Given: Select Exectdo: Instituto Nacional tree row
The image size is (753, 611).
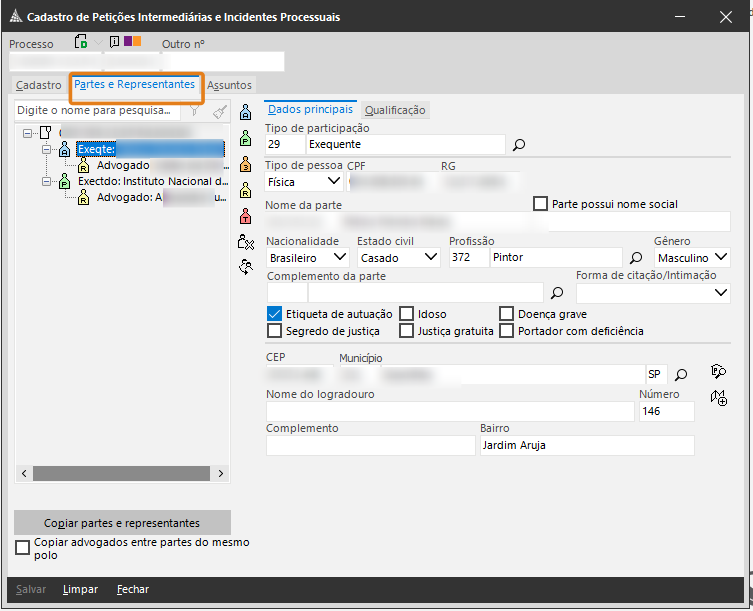Looking at the screenshot, I should [x=153, y=182].
